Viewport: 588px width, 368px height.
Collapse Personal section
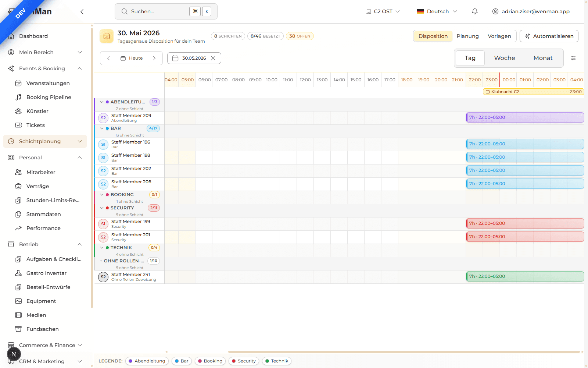(45, 158)
